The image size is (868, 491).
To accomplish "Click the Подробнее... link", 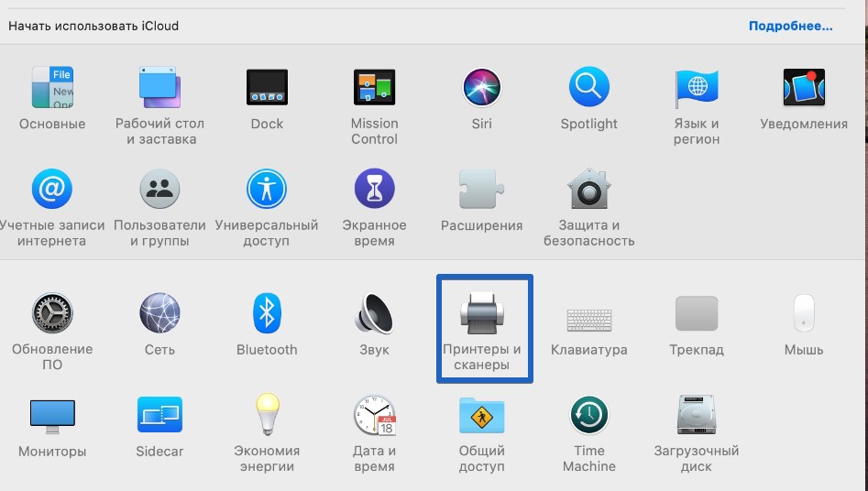I will pyautogui.click(x=790, y=26).
